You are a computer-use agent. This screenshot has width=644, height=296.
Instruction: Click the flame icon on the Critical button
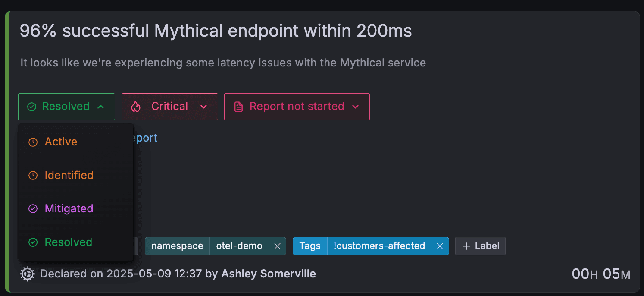[136, 107]
